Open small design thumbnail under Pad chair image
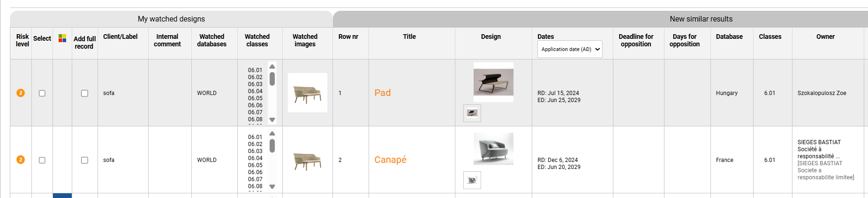 [x=472, y=113]
